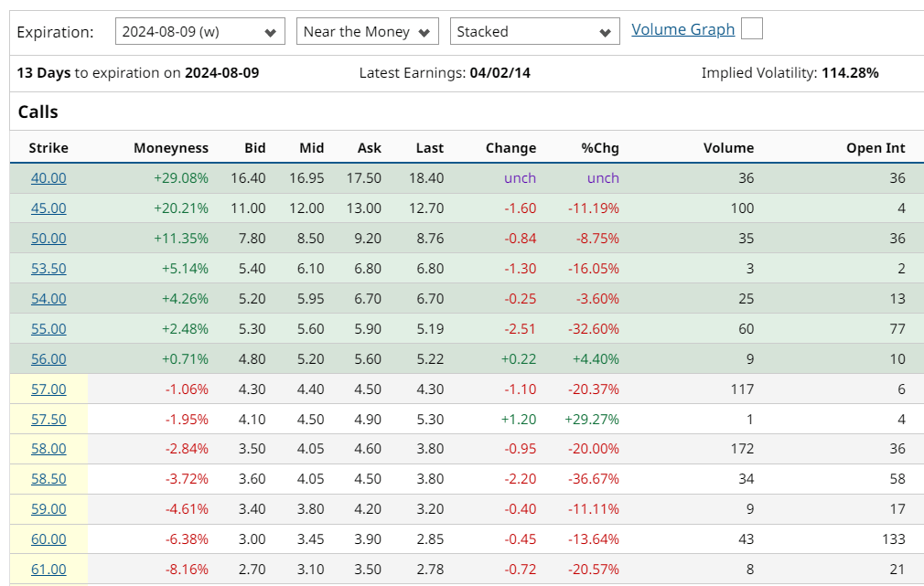Screen dimensions: 924x586
Task: Open the Near the Money filter dropdown
Action: (367, 30)
